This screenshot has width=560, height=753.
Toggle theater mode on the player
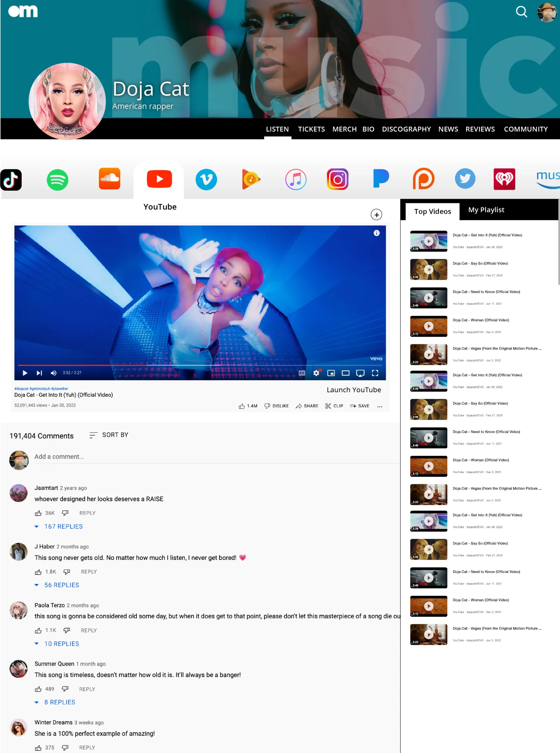[x=346, y=373]
